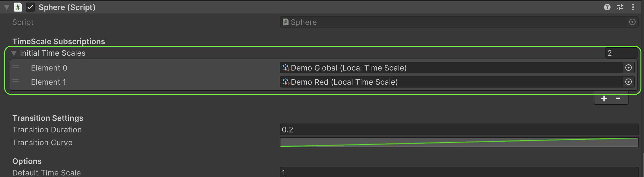Screen dimensions: 644x177
Task: Remove element with the minus button
Action: click(x=618, y=98)
